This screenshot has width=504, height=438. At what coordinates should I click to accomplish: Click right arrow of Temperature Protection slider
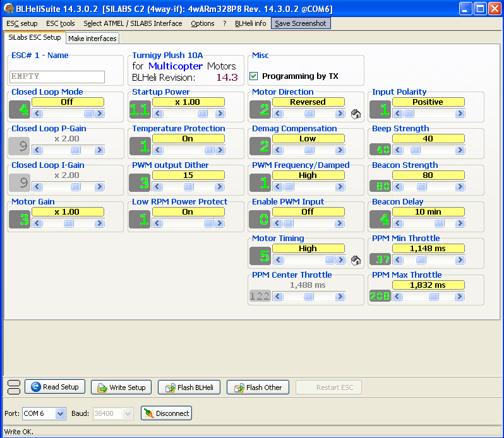[x=220, y=150]
